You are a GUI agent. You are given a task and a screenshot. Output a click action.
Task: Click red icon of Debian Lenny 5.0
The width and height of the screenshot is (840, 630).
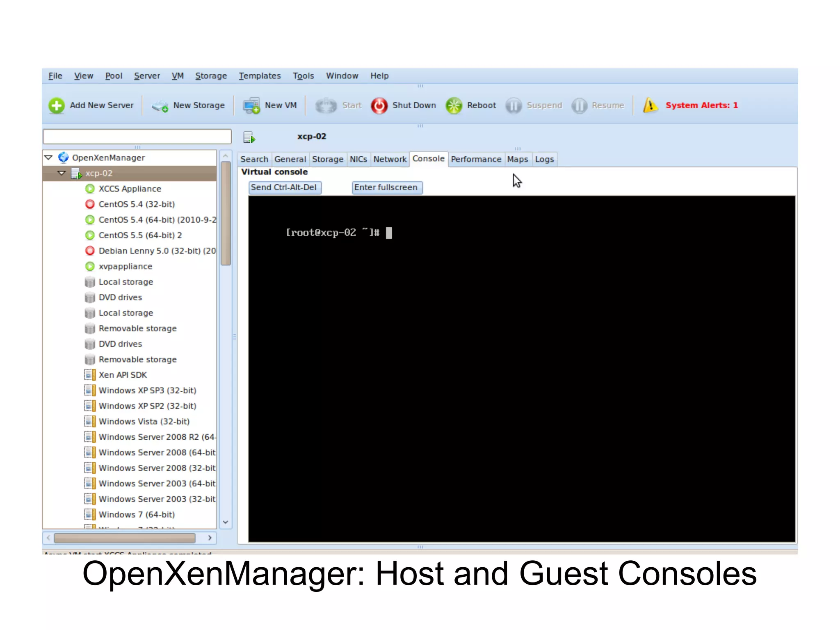(90, 251)
